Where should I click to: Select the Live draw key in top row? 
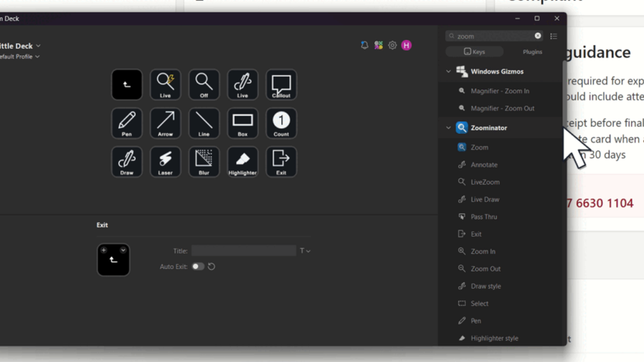[x=242, y=85]
